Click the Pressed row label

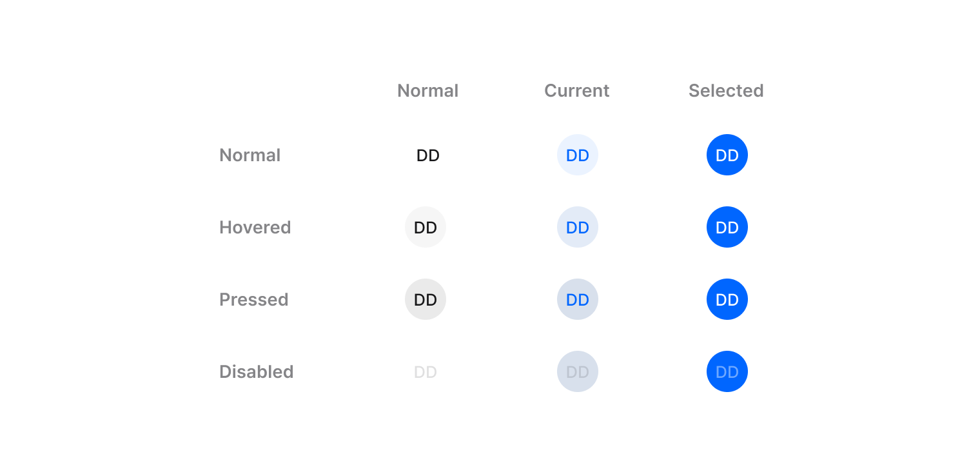[x=253, y=300]
